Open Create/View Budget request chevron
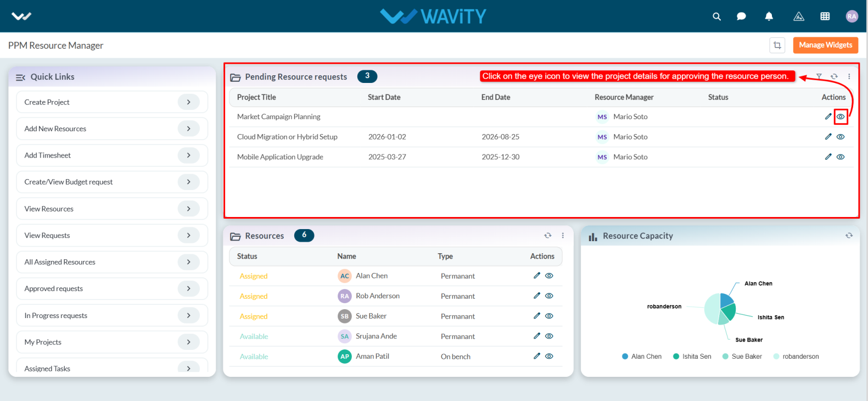Image resolution: width=868 pixels, height=401 pixels. tap(189, 182)
